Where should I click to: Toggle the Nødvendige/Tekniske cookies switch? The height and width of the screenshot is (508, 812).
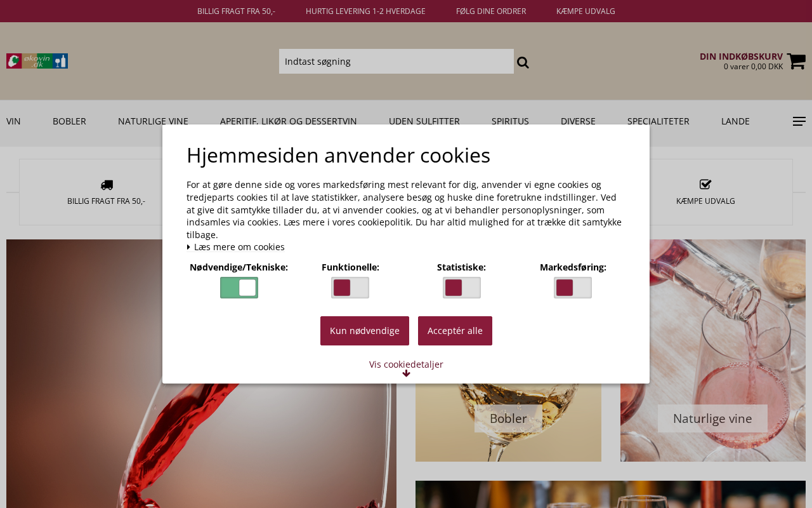[239, 288]
